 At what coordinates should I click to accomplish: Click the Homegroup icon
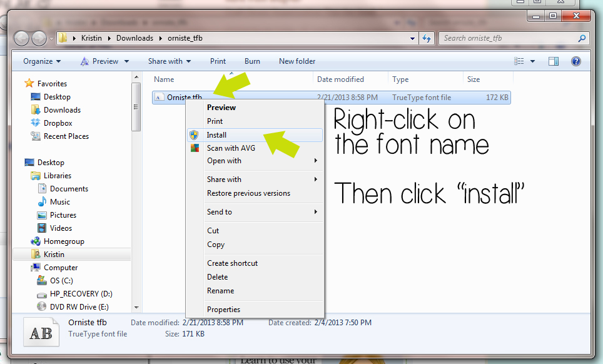(x=36, y=241)
